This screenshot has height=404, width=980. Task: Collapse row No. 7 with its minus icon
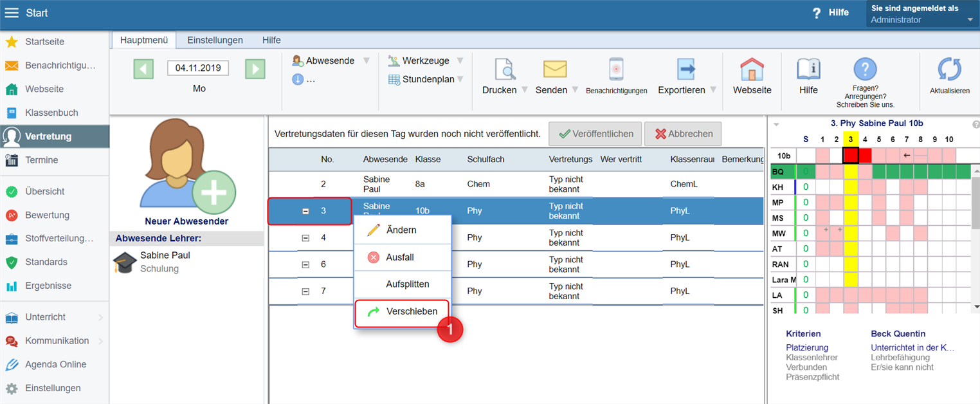[305, 291]
